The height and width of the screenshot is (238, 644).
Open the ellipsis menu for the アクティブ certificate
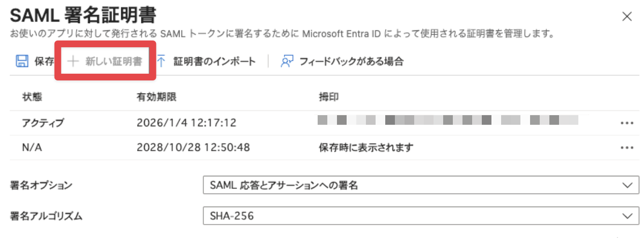[627, 123]
